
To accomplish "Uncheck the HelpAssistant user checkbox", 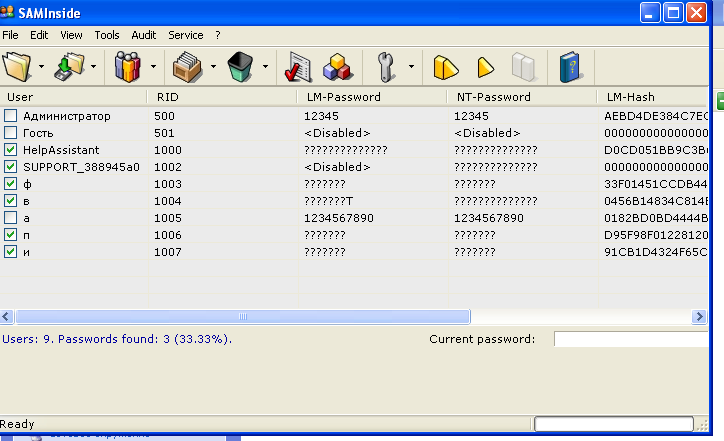I will click(x=11, y=150).
